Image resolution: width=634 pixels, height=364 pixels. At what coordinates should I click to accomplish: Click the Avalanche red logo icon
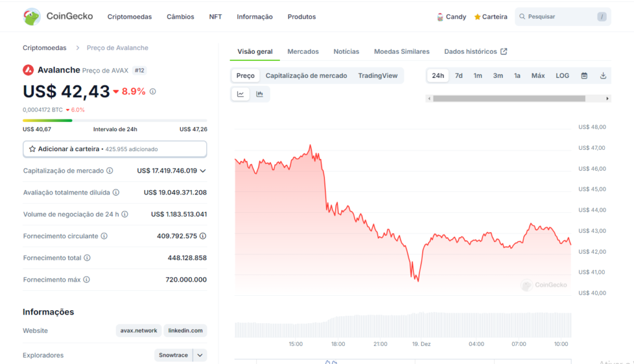(x=28, y=70)
